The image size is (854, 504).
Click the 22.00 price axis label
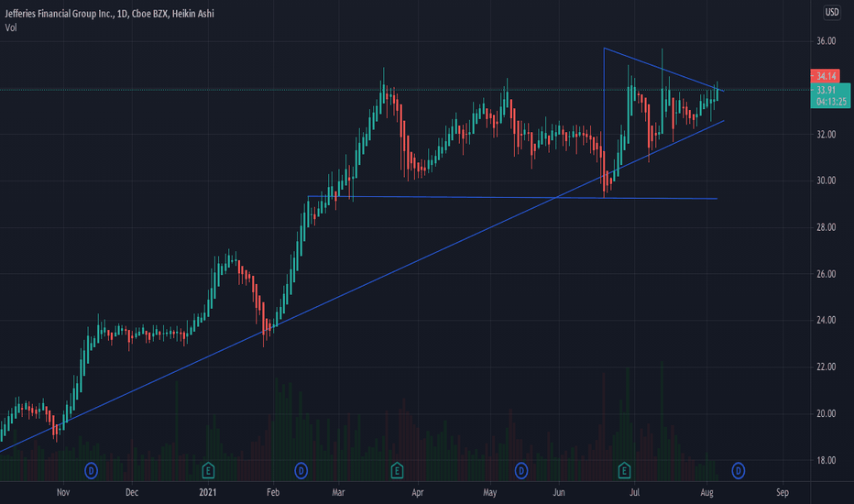[x=827, y=367]
